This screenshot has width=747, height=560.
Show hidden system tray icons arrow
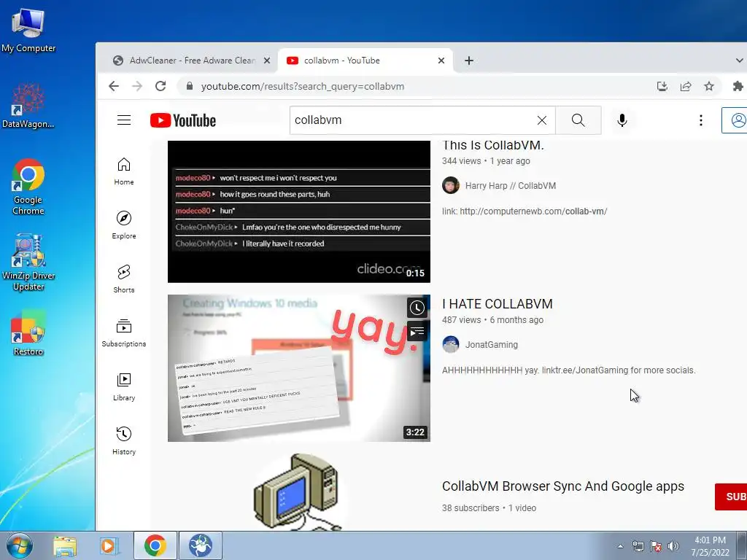click(x=620, y=546)
